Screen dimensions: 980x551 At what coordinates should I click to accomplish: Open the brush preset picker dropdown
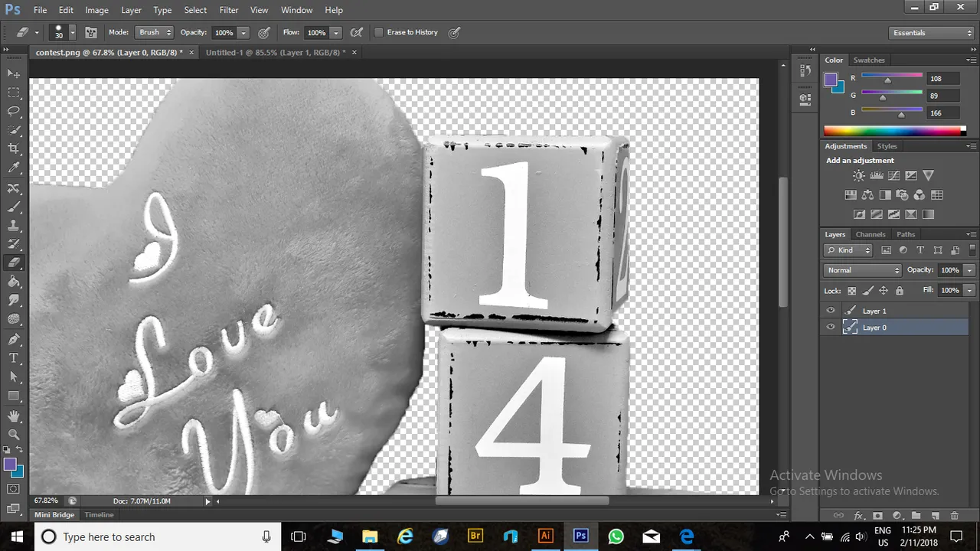(72, 32)
